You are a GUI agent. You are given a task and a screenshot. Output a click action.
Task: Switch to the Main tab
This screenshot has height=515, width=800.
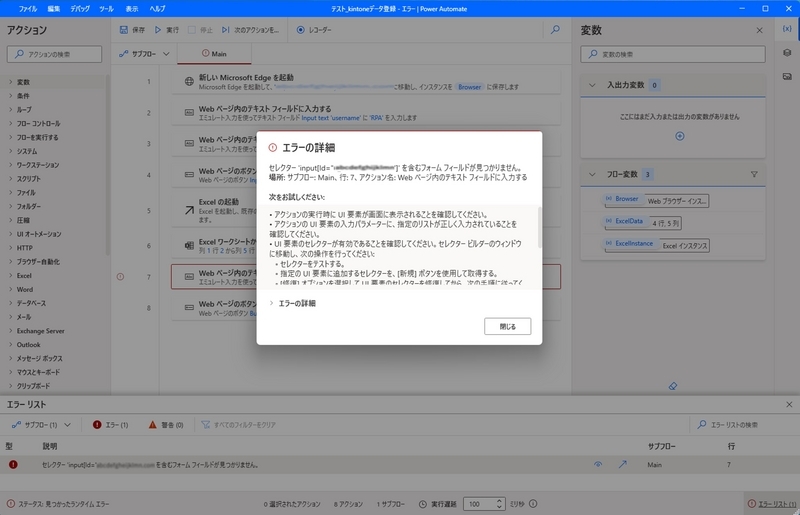coord(214,54)
